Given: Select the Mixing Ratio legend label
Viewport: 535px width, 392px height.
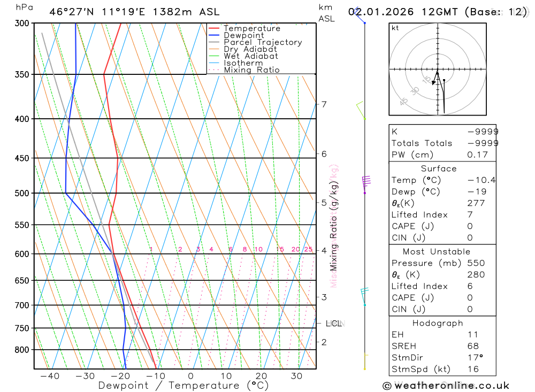Looking at the screenshot, I should (251, 70).
